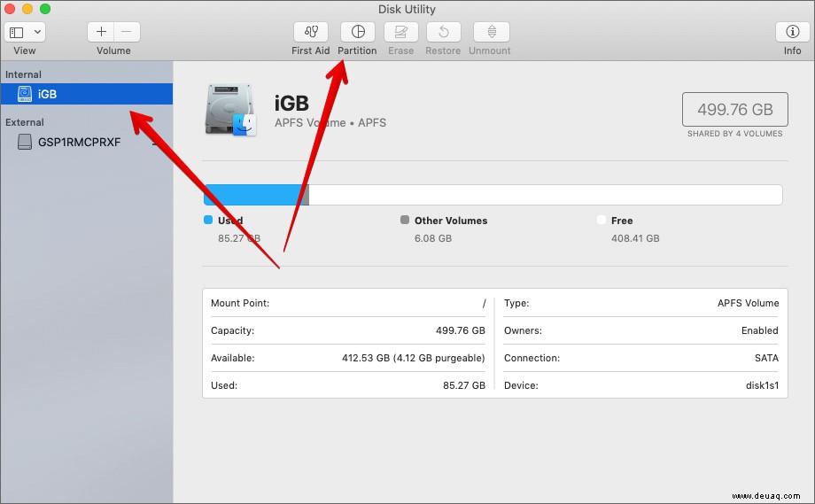Click the Capacity 499.76 GB row
815x504 pixels.
point(348,330)
